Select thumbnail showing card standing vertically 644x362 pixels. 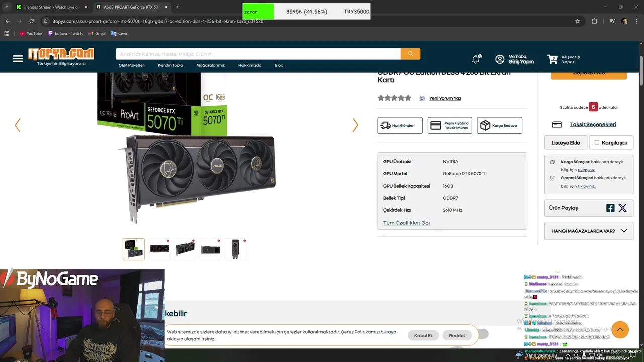point(235,249)
